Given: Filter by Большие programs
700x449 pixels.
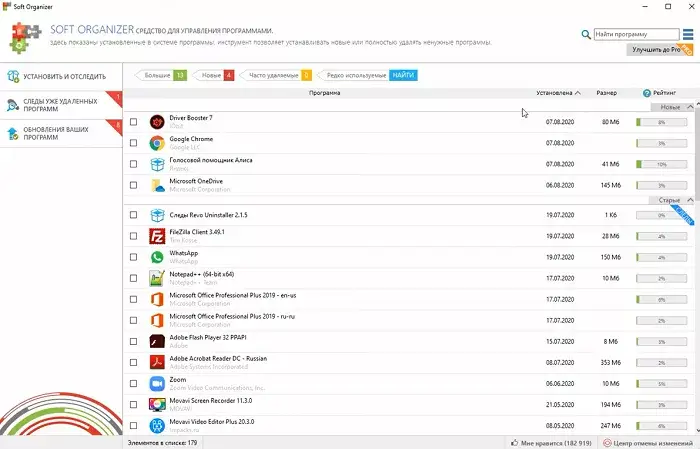Looking at the screenshot, I should [161, 75].
